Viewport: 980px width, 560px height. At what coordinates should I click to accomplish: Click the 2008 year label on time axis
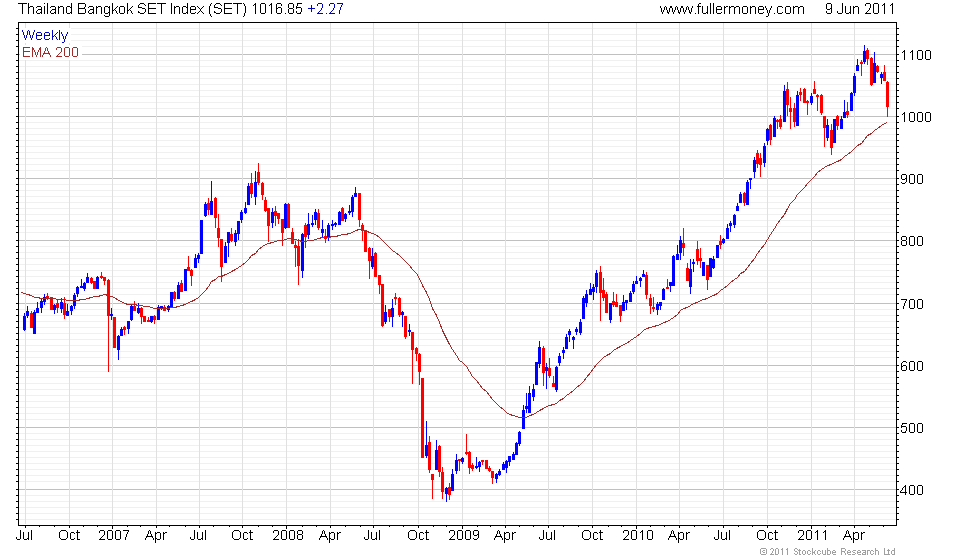pos(288,536)
